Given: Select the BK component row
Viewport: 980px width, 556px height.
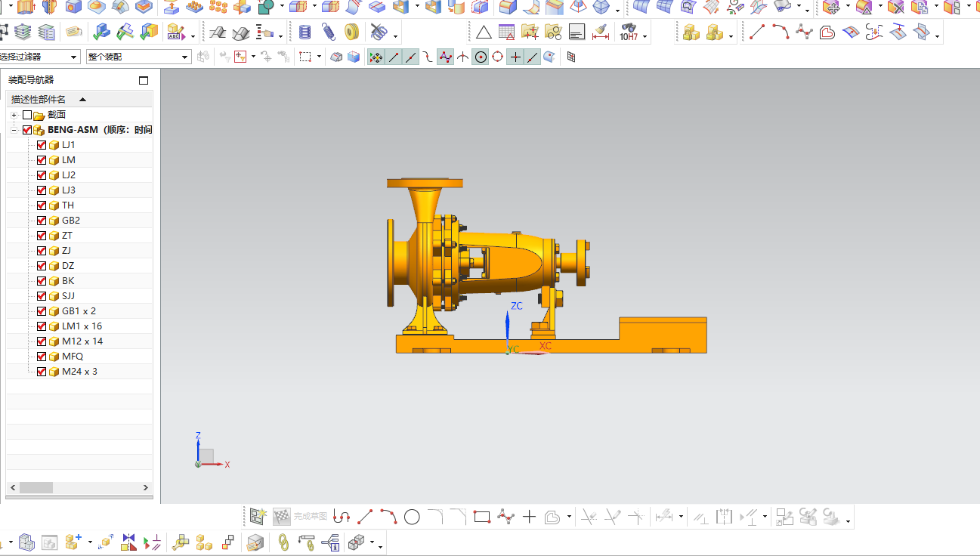Looking at the screenshot, I should (x=79, y=280).
